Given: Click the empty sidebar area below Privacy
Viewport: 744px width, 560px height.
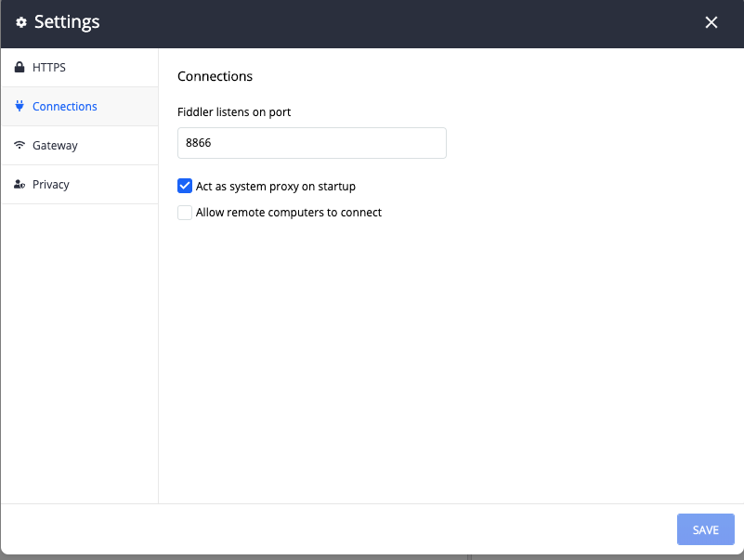Looking at the screenshot, I should click(x=79, y=353).
